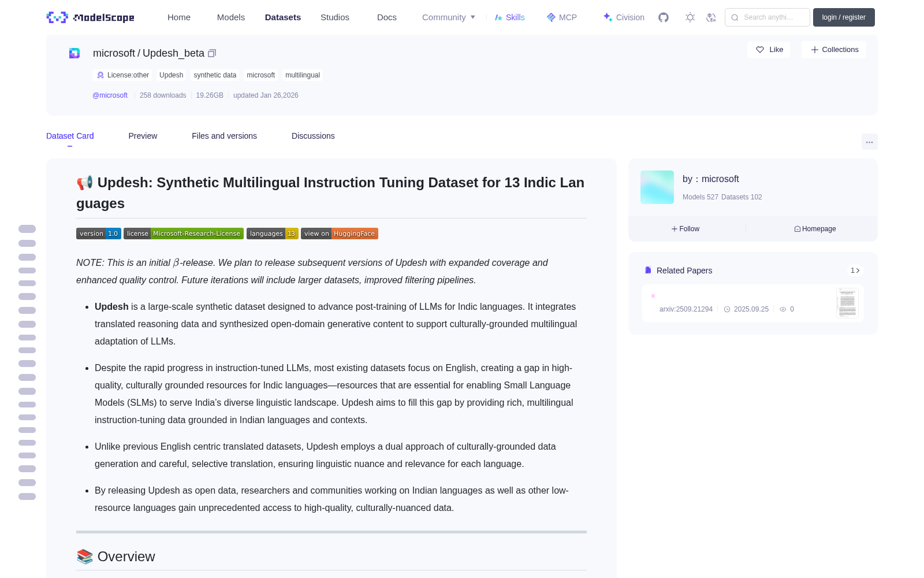Viewport: 924px width, 578px height.
Task: Click the Civision nav link text
Action: pyautogui.click(x=630, y=17)
